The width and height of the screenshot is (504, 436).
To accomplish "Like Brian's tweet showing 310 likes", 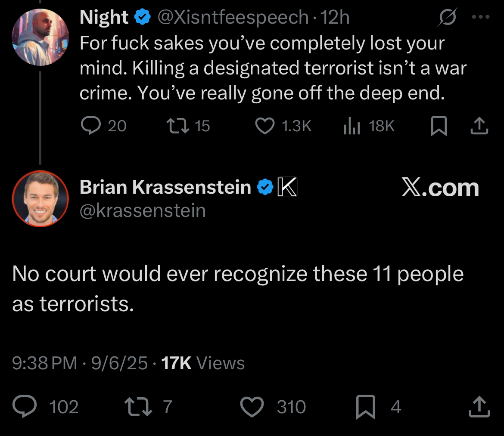I will pyautogui.click(x=252, y=407).
